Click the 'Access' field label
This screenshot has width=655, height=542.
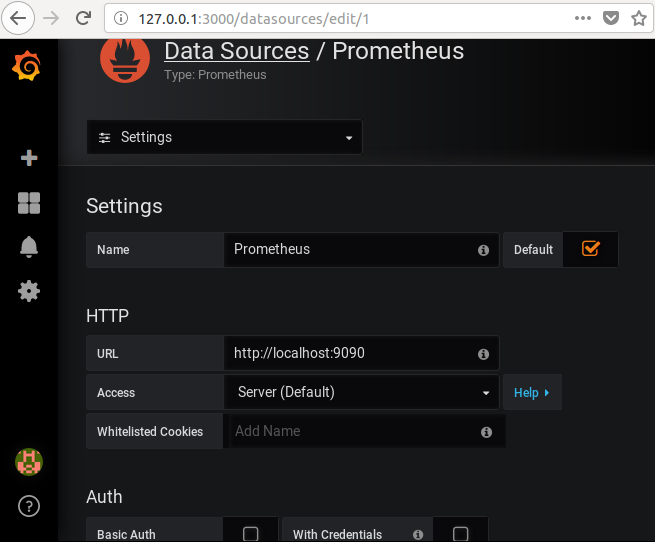point(116,393)
